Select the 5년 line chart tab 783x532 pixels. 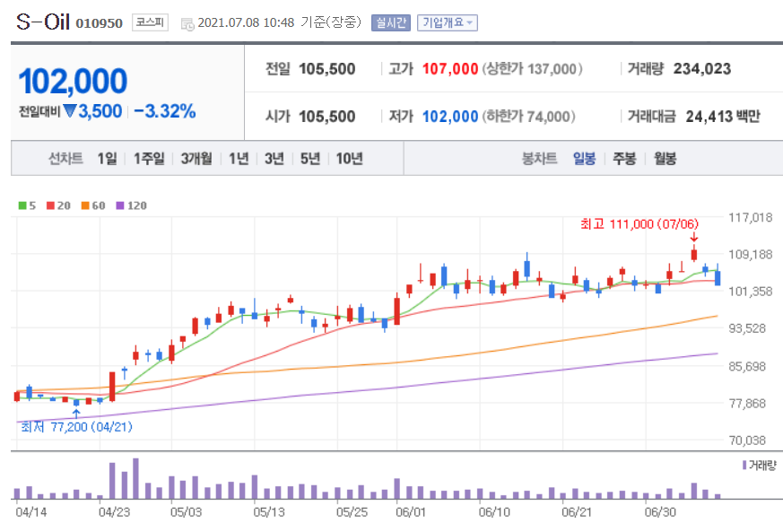pos(310,159)
